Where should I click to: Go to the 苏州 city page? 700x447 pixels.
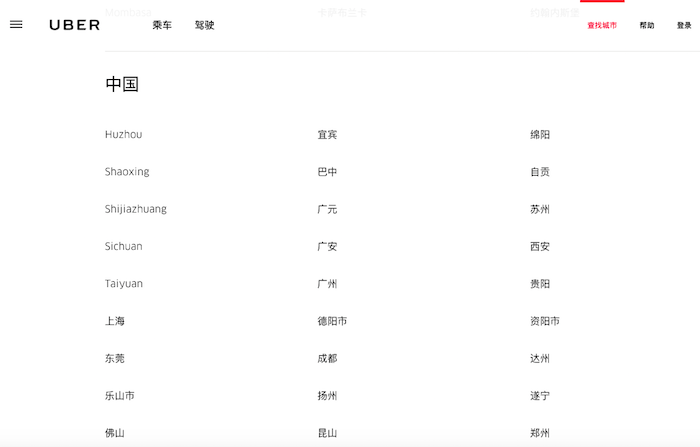pyautogui.click(x=540, y=209)
